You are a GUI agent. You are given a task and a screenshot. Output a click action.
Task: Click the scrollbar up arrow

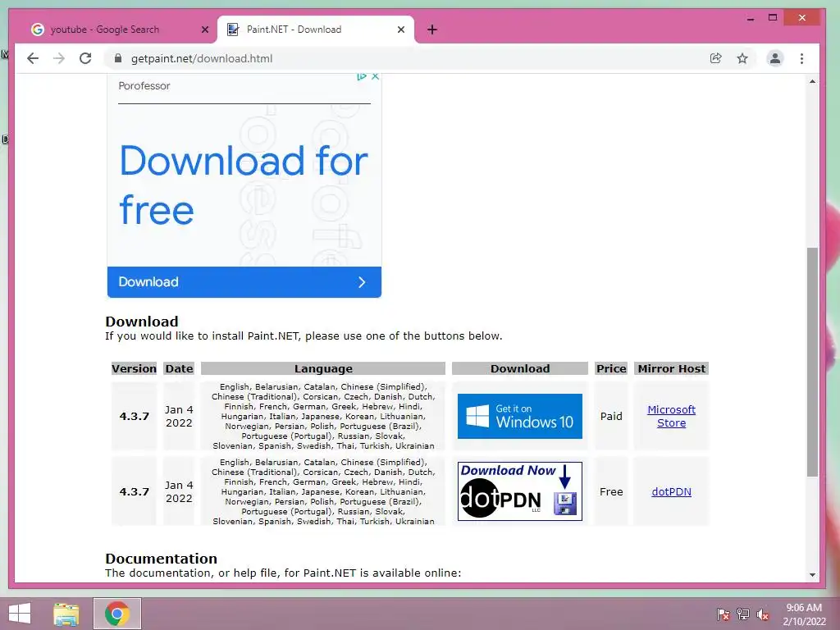coord(813,81)
